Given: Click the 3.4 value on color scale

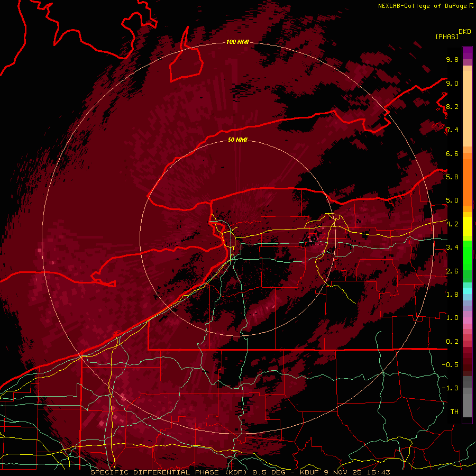Looking at the screenshot, I should point(452,247).
